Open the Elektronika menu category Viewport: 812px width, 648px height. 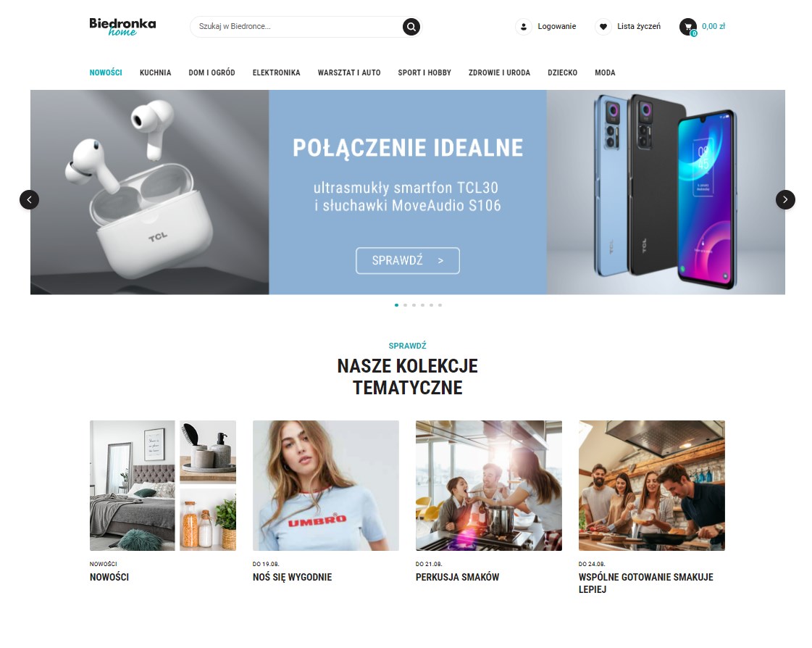pyautogui.click(x=276, y=72)
